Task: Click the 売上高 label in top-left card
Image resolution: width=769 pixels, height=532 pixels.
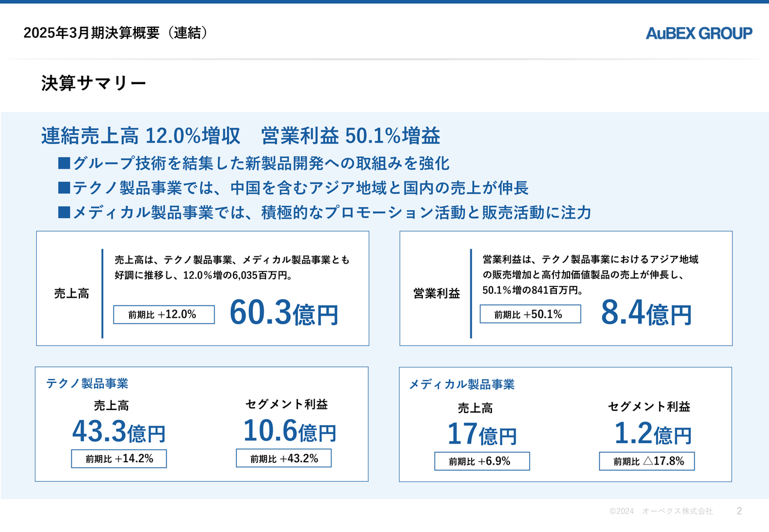Action: pyautogui.click(x=71, y=294)
